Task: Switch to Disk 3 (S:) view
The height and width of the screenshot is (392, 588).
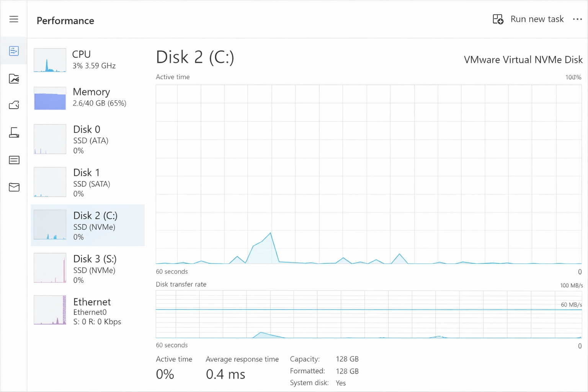Action: point(88,269)
